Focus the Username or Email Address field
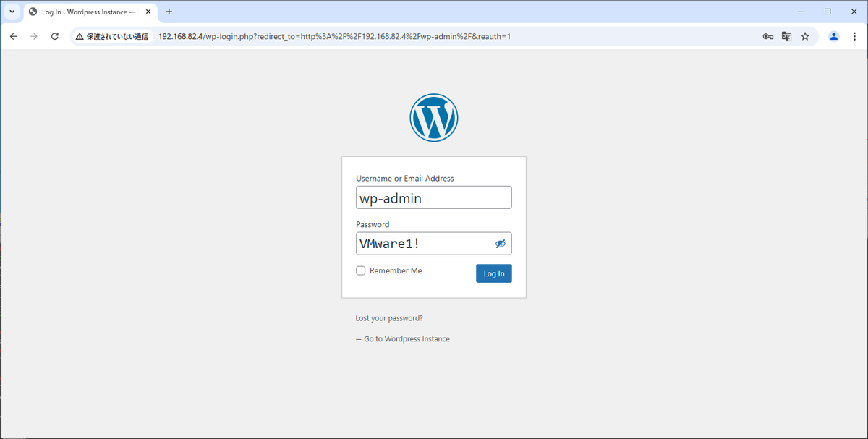Screen dimensions: 868x439 coord(434,197)
